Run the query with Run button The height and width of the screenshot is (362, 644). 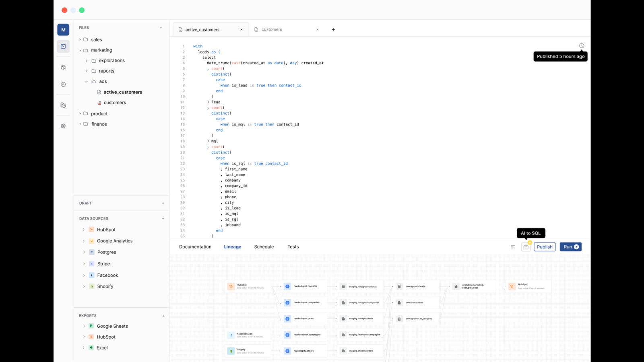570,247
